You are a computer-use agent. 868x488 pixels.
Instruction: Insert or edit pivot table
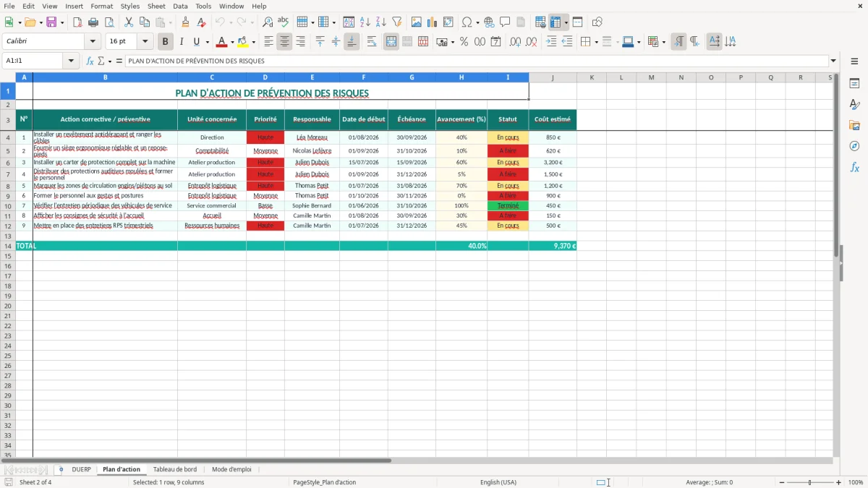click(x=448, y=22)
